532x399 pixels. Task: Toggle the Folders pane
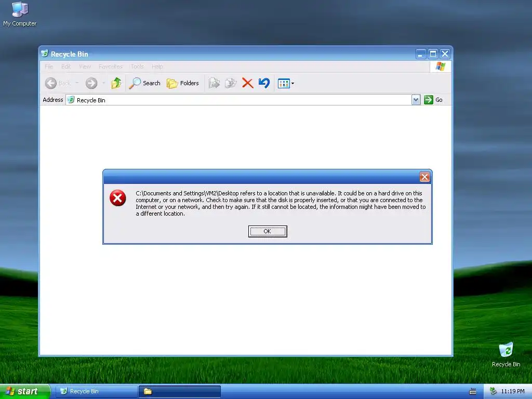click(182, 83)
